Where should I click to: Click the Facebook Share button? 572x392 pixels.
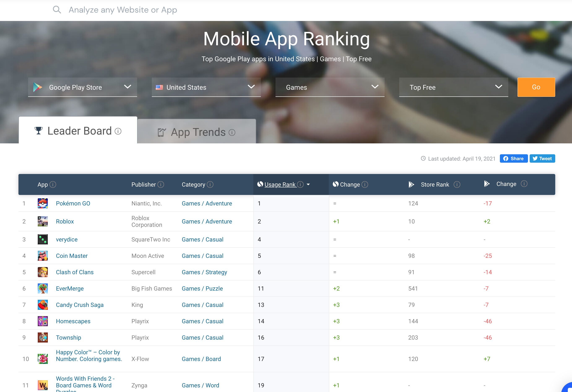pos(513,158)
